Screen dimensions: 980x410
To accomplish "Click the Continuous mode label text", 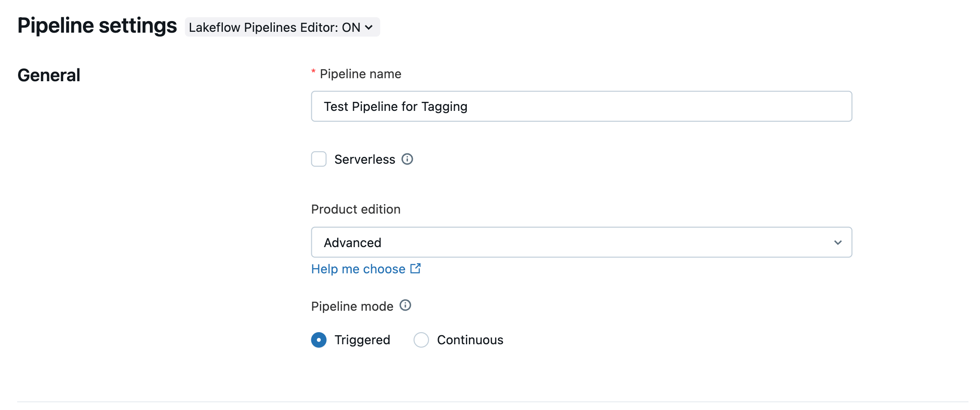I will tap(470, 340).
